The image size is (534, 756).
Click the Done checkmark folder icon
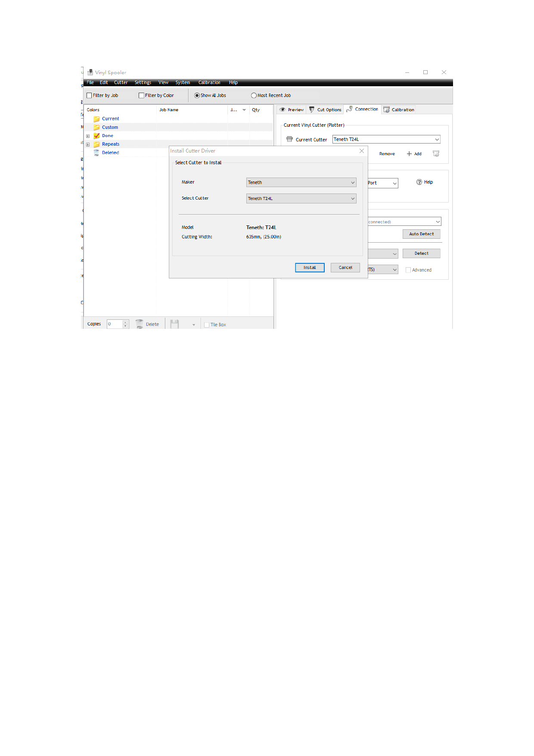click(x=96, y=136)
